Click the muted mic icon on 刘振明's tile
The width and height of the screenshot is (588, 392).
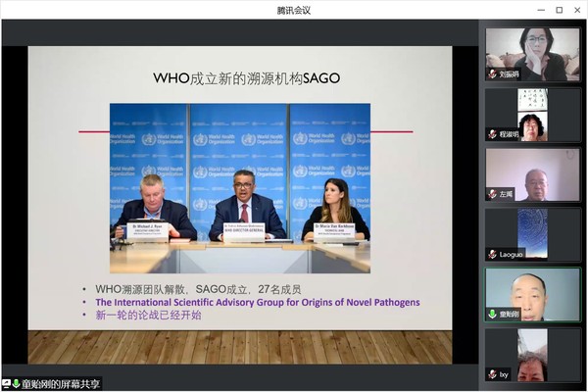492,73
